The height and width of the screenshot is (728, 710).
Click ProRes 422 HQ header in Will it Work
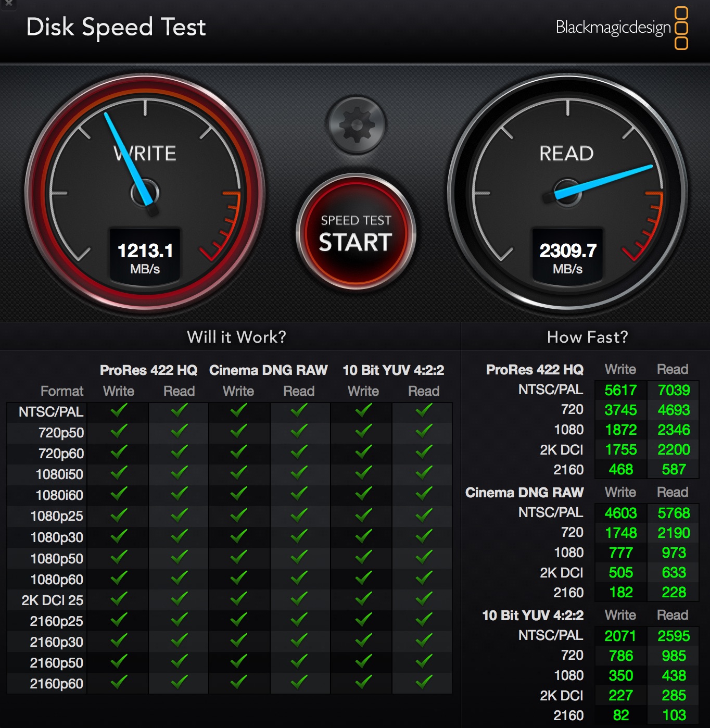tap(148, 370)
